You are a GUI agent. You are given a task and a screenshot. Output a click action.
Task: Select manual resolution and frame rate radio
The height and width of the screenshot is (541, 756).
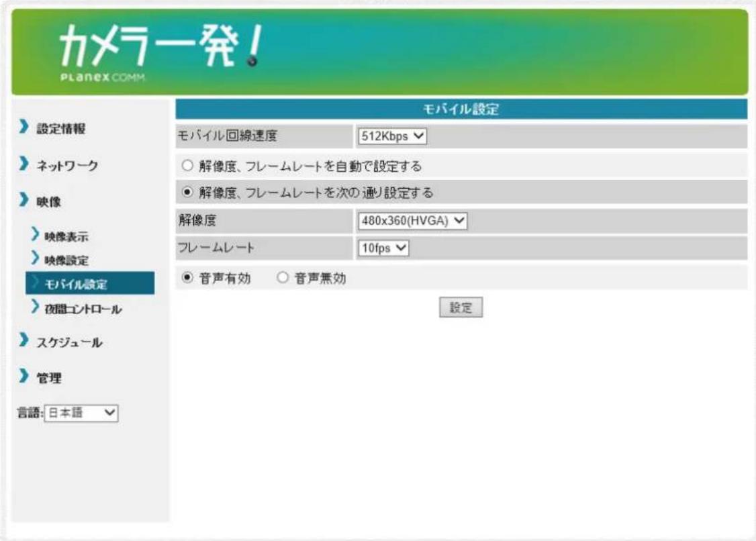click(187, 193)
